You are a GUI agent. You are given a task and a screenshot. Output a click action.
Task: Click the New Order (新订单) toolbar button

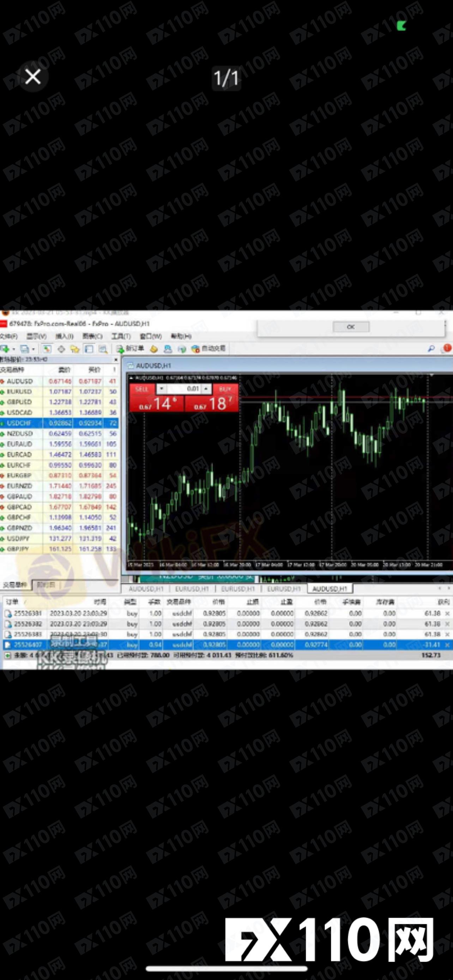[x=131, y=349]
